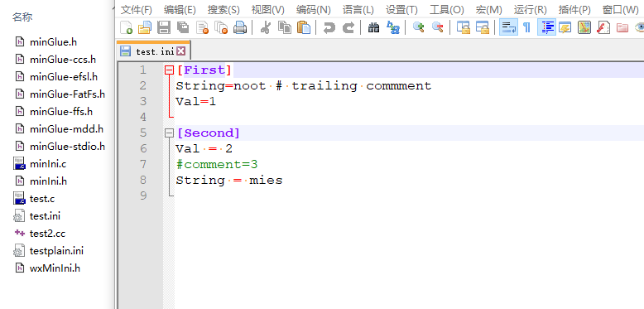Select minIni.h in the file list
This screenshot has width=644, height=309.
pyautogui.click(x=48, y=181)
